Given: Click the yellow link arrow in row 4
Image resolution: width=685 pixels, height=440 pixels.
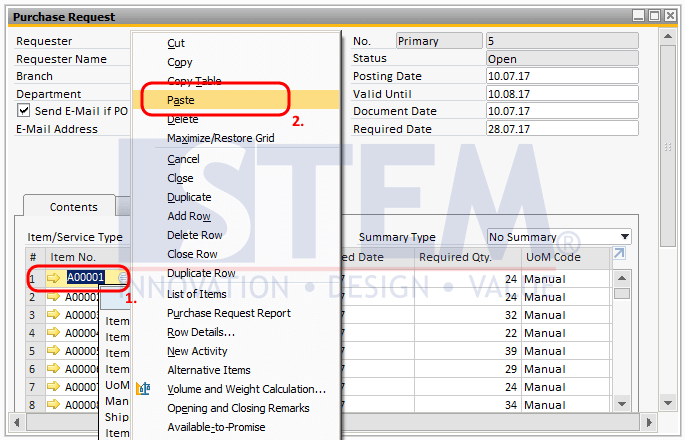Looking at the screenshot, I should (x=53, y=333).
